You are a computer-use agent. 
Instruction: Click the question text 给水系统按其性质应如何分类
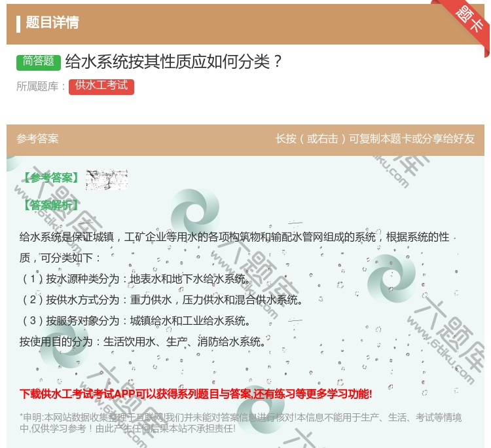point(173,62)
